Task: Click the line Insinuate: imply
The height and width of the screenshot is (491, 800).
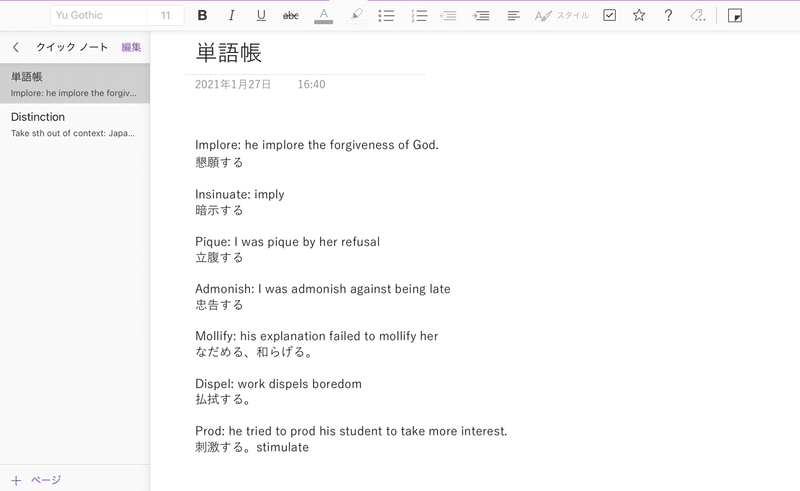Action: pyautogui.click(x=240, y=194)
